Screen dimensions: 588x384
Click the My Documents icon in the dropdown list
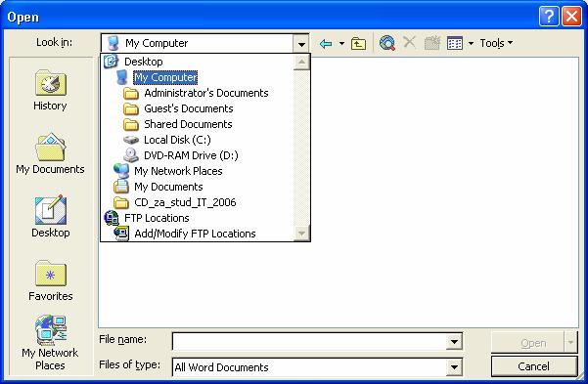pyautogui.click(x=121, y=187)
